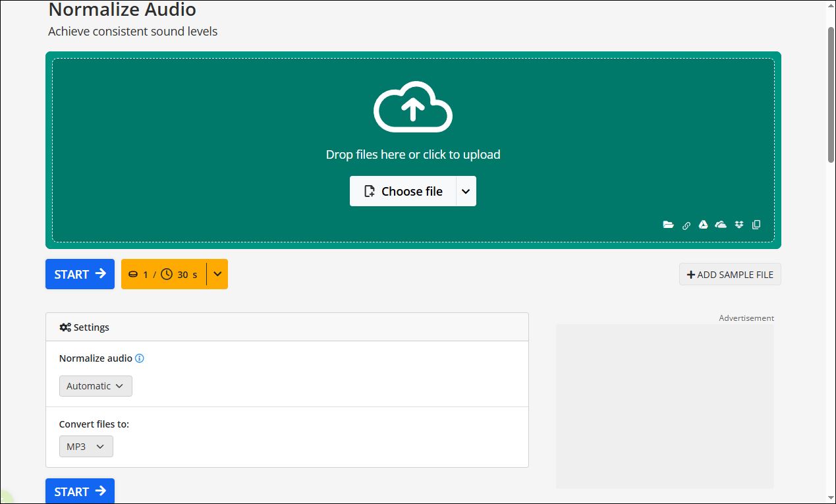Select the OneDrive cloud import icon
This screenshot has width=836, height=504.
721,225
